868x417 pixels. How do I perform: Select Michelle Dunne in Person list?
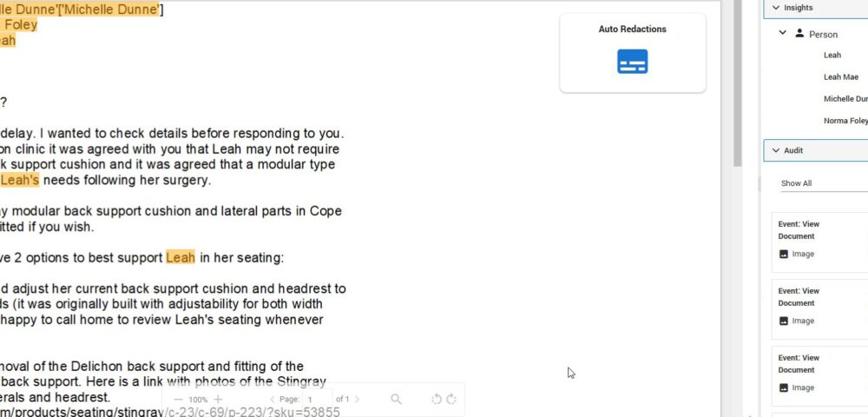845,99
